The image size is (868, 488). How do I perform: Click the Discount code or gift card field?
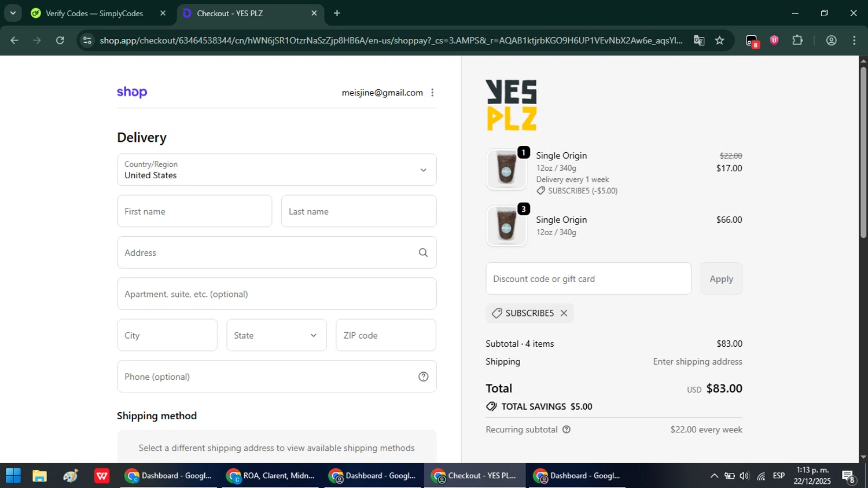tap(589, 278)
